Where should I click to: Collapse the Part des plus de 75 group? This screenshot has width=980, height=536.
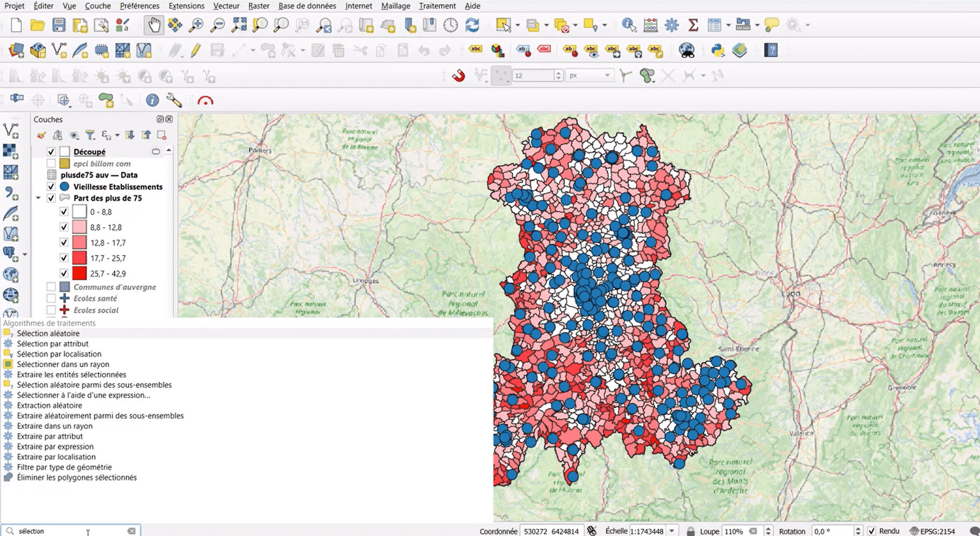pos(38,198)
